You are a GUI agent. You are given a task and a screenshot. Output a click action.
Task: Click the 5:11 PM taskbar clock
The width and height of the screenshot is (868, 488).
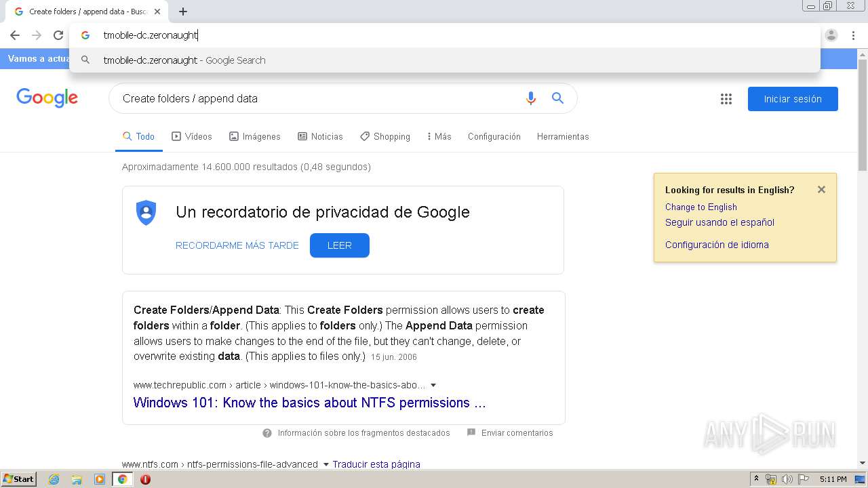click(833, 479)
